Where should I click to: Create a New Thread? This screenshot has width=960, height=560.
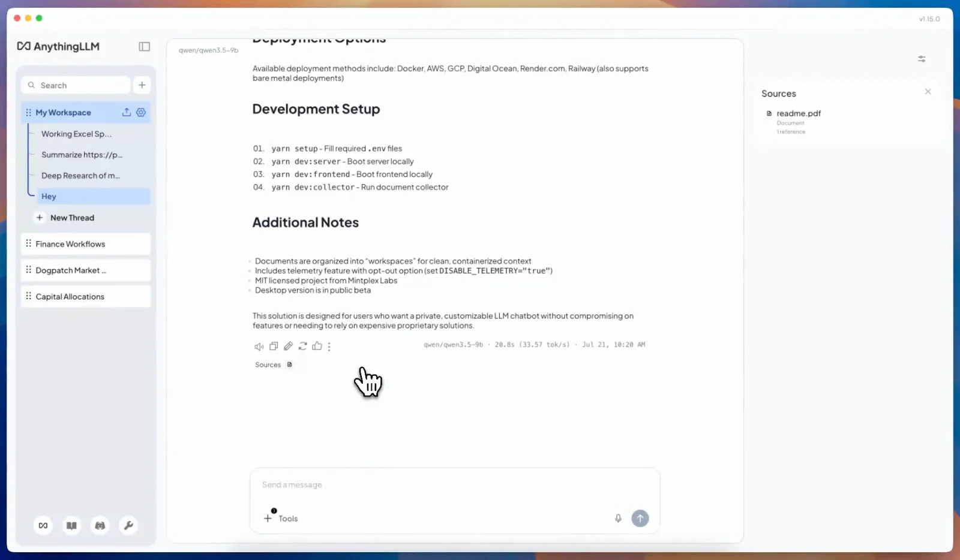coord(65,218)
